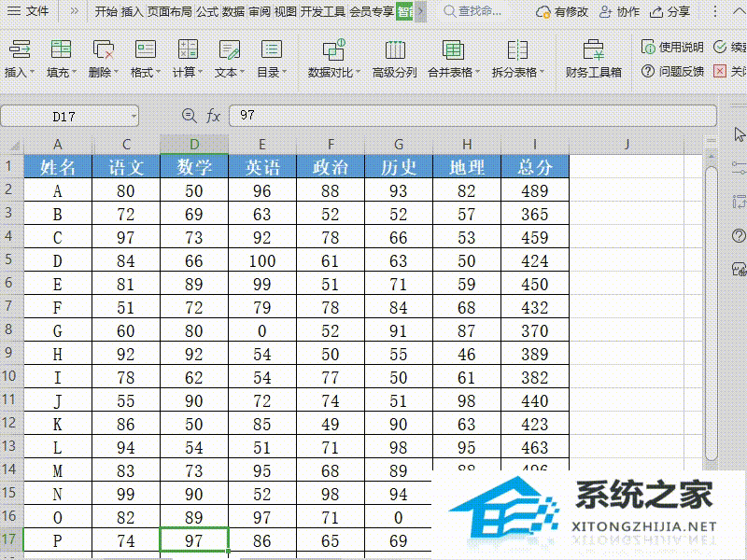
Task: Open the 文件 menu
Action: click(28, 11)
